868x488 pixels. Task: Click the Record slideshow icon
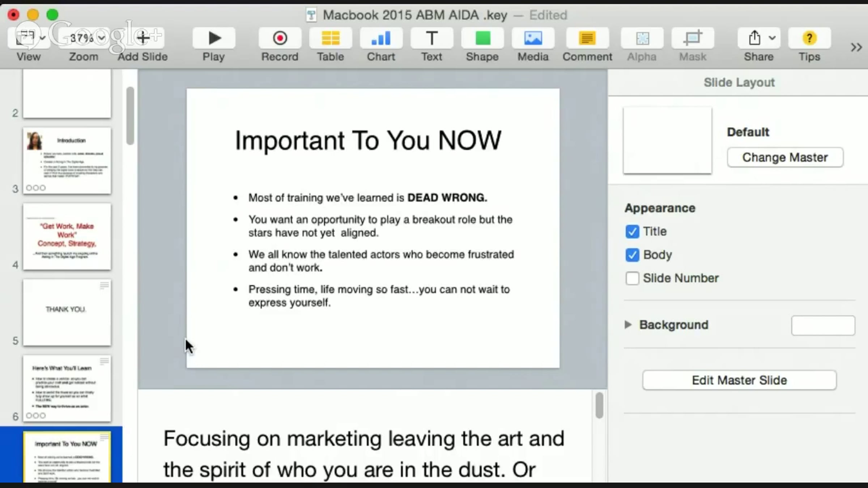point(280,38)
